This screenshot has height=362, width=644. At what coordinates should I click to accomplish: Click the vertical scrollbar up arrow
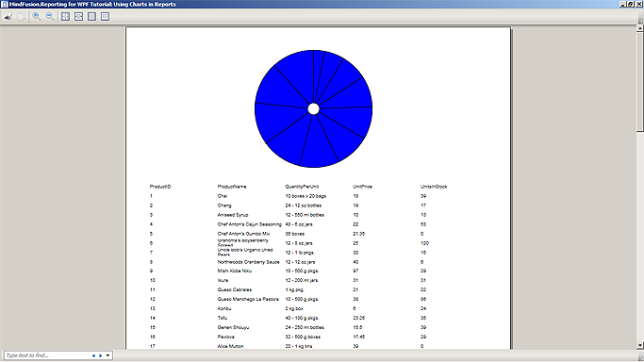[x=640, y=28]
